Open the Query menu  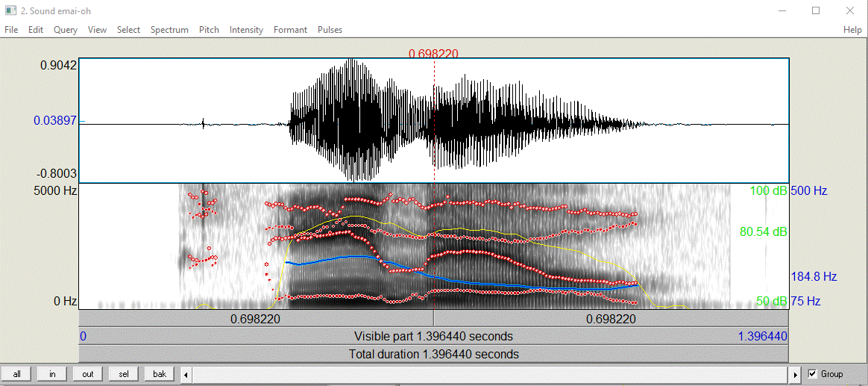[x=66, y=30]
